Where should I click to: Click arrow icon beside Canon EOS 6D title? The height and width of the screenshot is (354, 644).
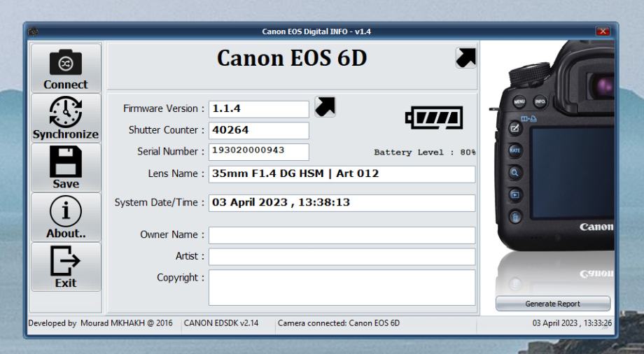(x=465, y=57)
